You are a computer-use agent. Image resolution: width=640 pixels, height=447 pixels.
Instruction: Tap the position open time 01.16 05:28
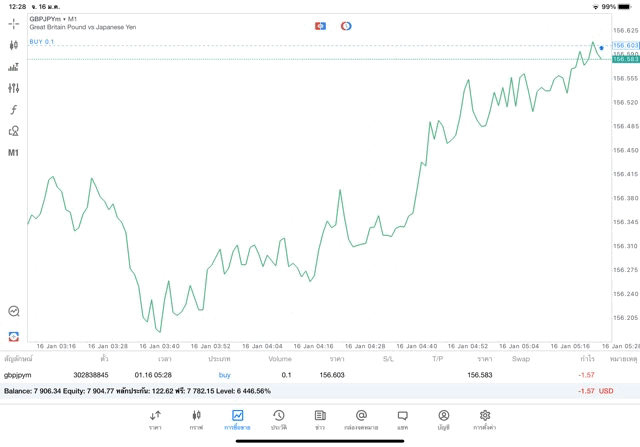[x=153, y=375]
